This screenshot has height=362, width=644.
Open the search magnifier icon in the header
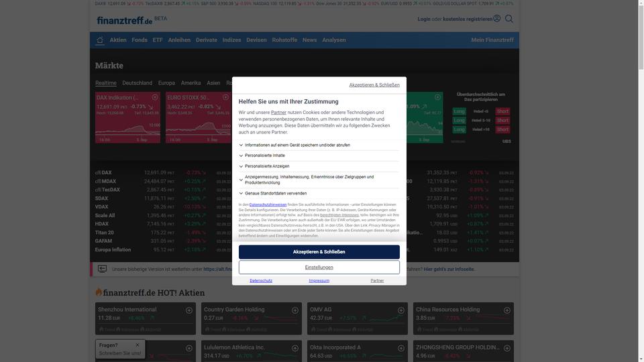tap(509, 19)
